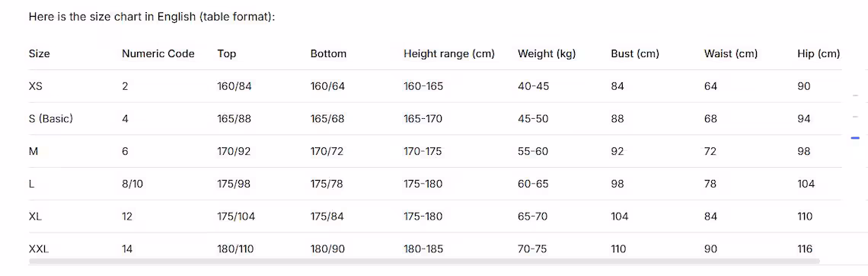The image size is (868, 276).
Task: Select the 160-165 height range cell
Action: pos(423,86)
